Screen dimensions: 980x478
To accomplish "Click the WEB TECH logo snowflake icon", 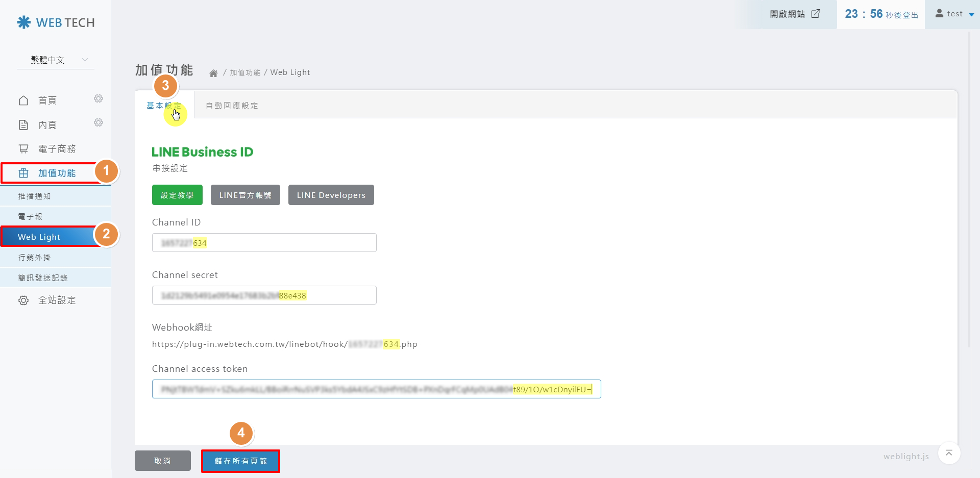I will tap(24, 22).
